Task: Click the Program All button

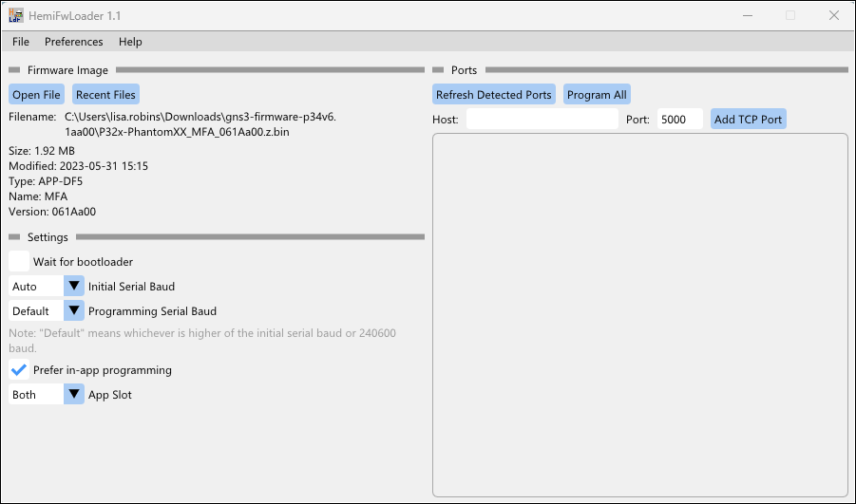Action: pyautogui.click(x=597, y=95)
